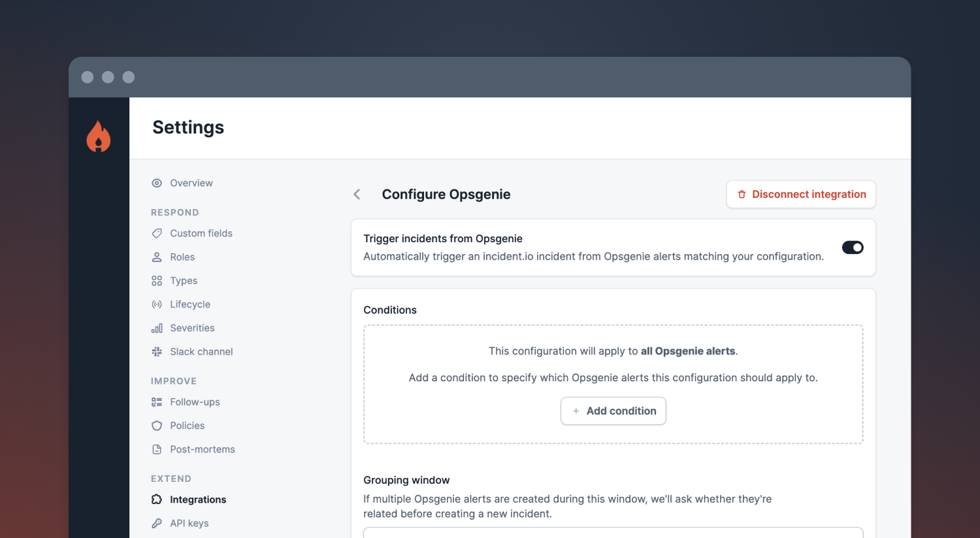Click the checklist icon beside Follow-ups
Image resolution: width=980 pixels, height=538 pixels.
157,402
